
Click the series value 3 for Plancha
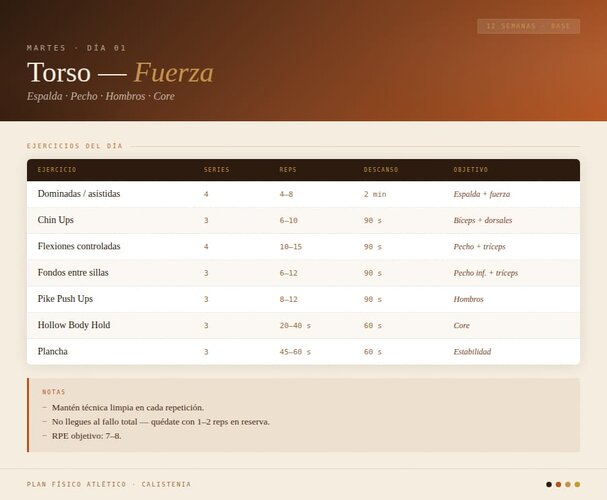click(x=206, y=352)
